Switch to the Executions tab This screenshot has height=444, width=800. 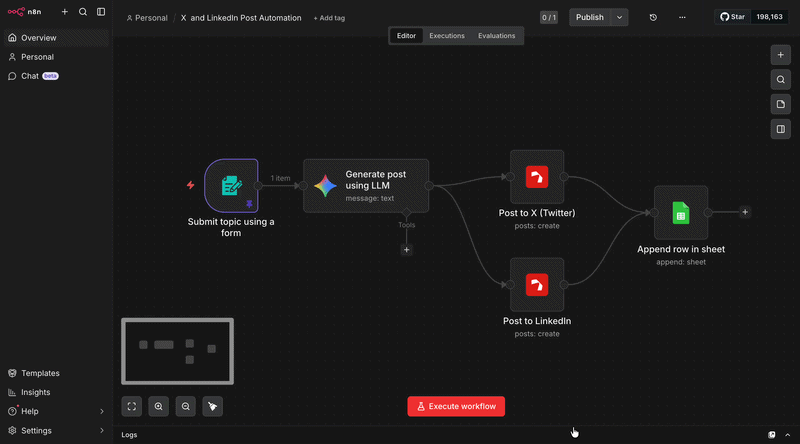coord(447,36)
